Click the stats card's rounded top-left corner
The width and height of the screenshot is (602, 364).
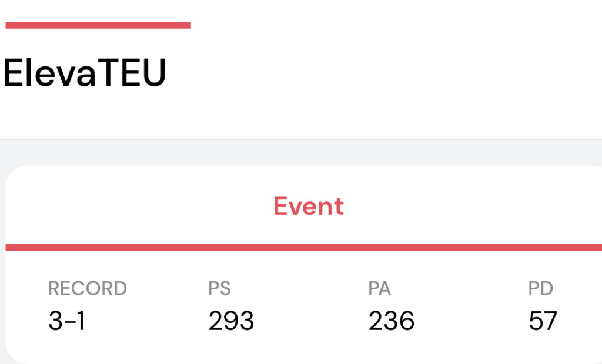click(15, 176)
